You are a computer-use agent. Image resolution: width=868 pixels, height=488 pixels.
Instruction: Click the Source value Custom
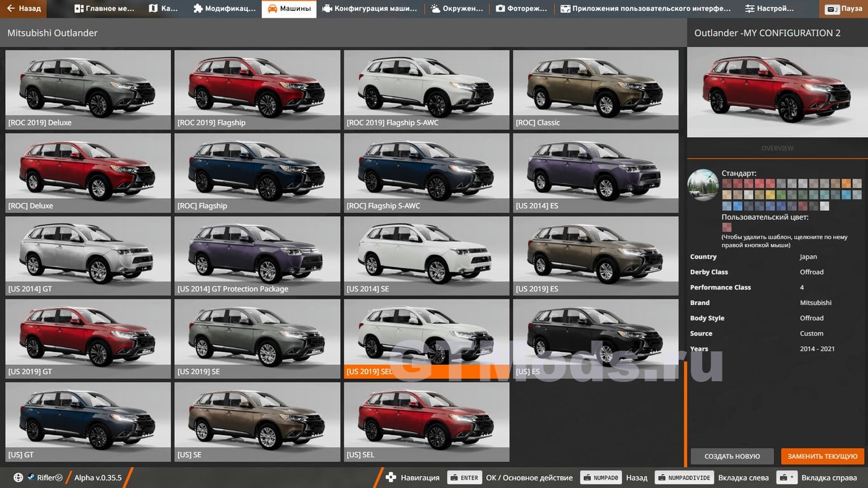pos(811,334)
